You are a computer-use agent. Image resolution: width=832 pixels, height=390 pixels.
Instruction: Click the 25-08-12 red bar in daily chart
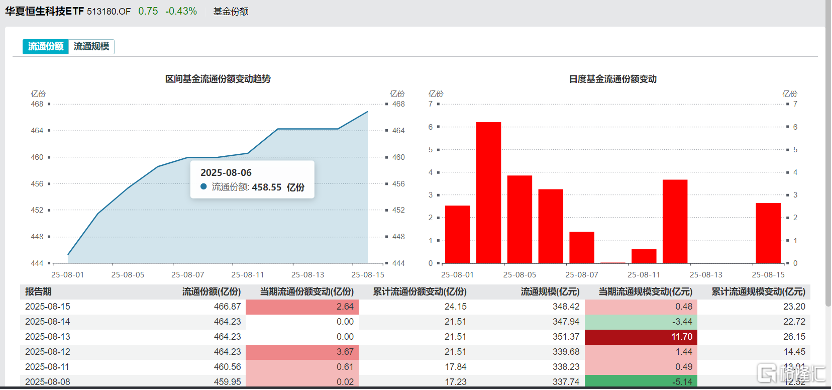point(675,221)
